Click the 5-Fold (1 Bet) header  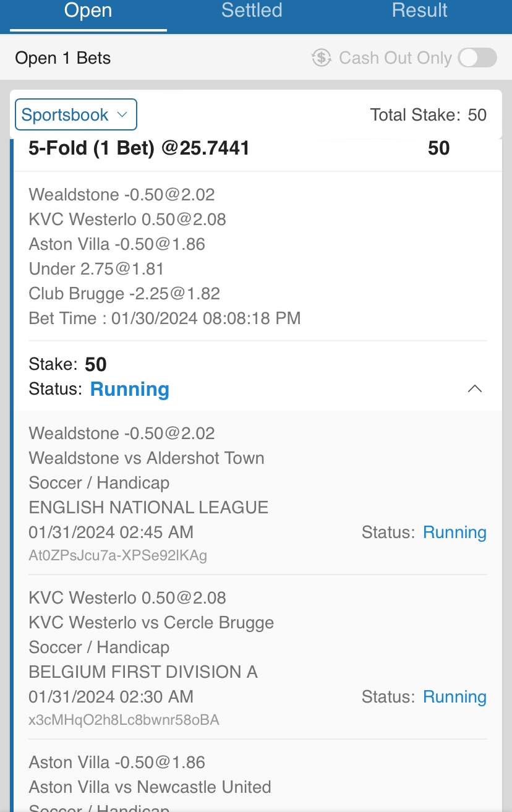click(139, 148)
